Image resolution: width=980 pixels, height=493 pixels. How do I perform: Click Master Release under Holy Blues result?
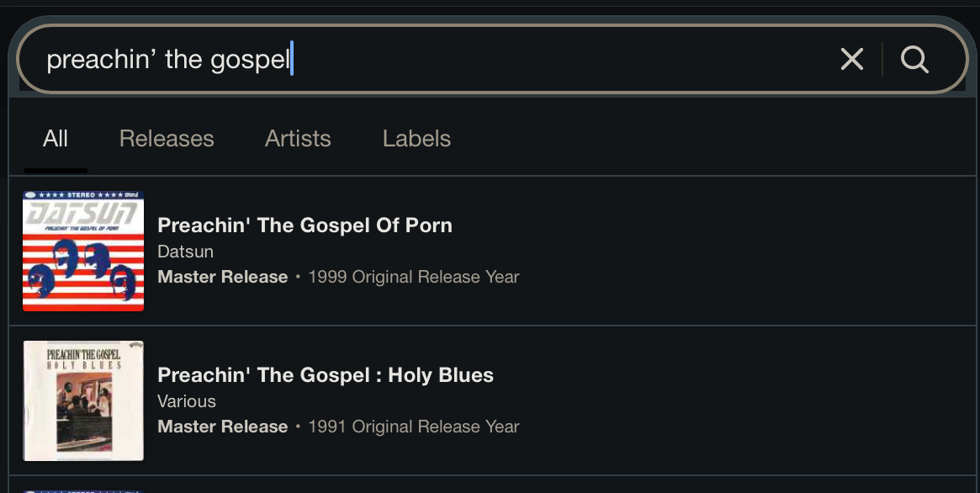click(222, 427)
